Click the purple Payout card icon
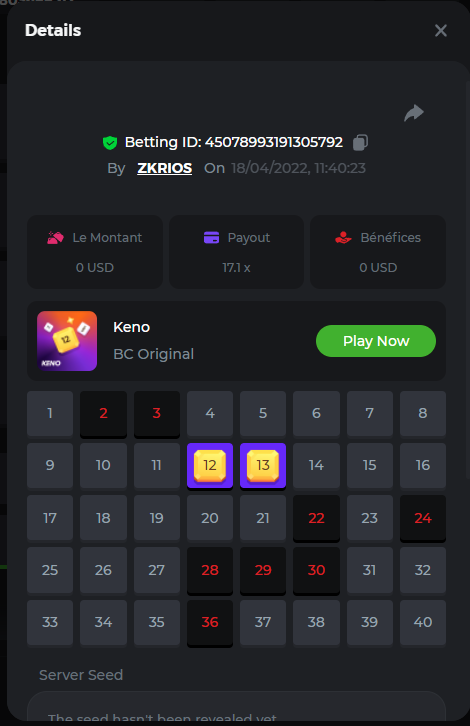 click(212, 238)
